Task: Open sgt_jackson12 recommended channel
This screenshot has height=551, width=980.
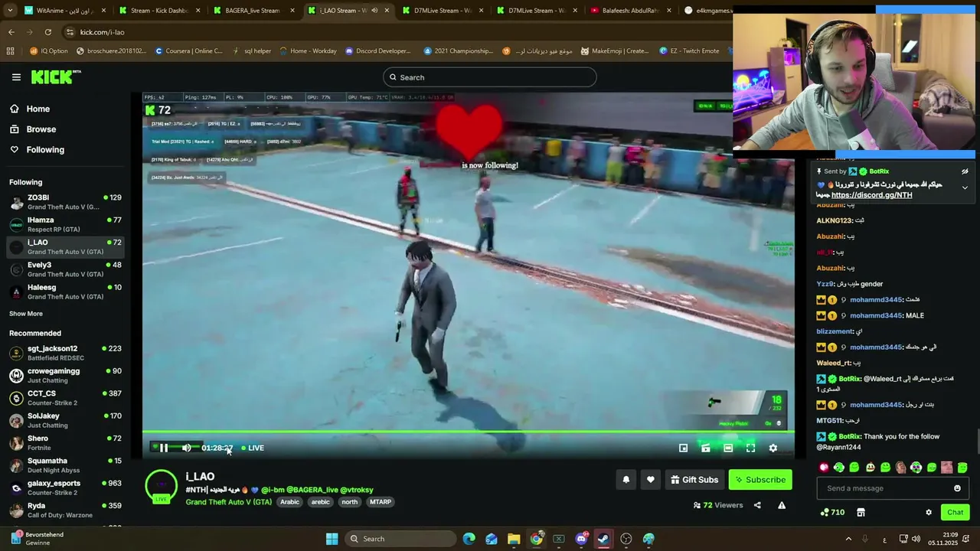Action: 66,353
